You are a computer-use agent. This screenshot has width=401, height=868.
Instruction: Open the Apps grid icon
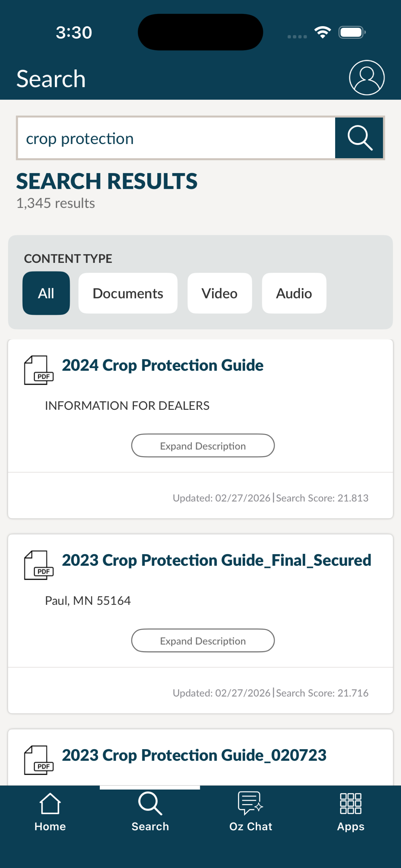(350, 812)
